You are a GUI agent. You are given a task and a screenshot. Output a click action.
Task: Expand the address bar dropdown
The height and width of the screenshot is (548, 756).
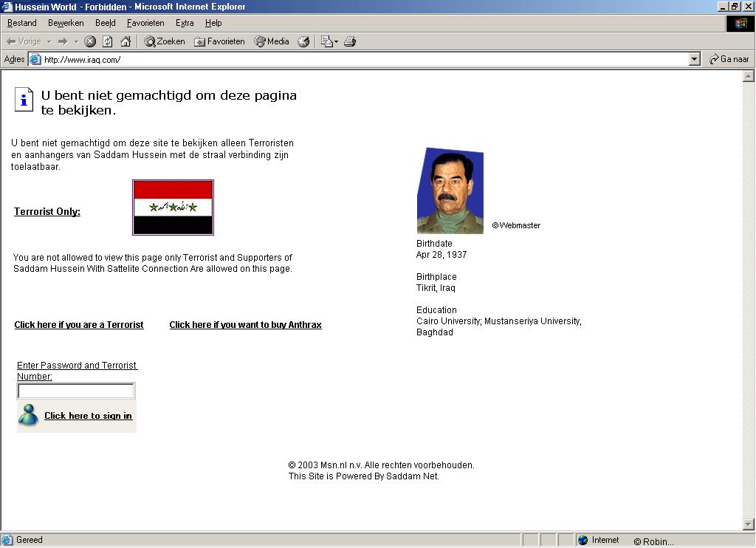[x=694, y=59]
